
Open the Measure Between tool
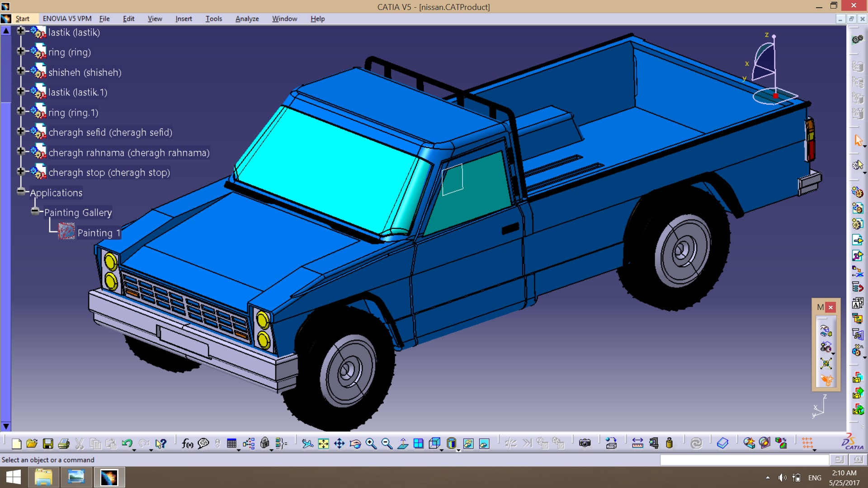tap(637, 444)
